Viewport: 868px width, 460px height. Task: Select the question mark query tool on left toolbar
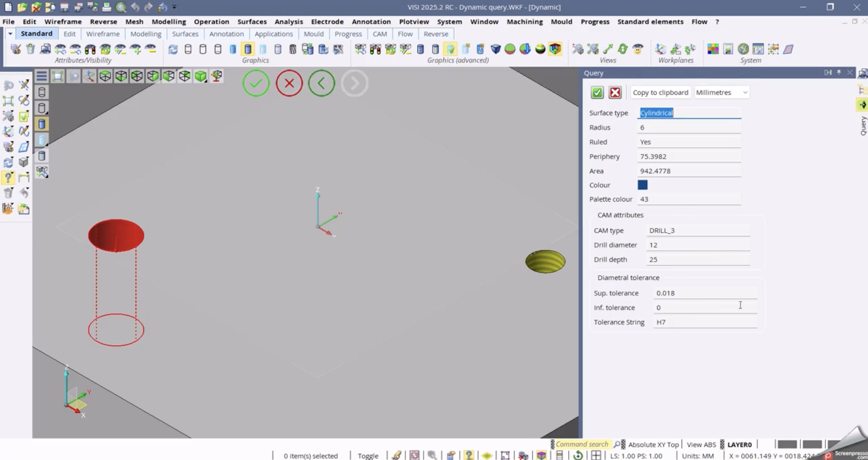click(x=8, y=178)
